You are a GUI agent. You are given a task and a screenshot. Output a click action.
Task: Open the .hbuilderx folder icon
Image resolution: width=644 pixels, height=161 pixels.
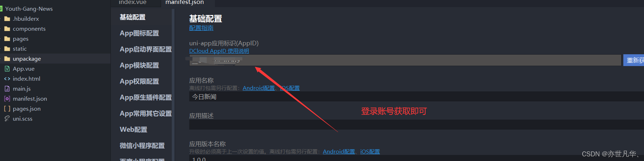point(7,19)
